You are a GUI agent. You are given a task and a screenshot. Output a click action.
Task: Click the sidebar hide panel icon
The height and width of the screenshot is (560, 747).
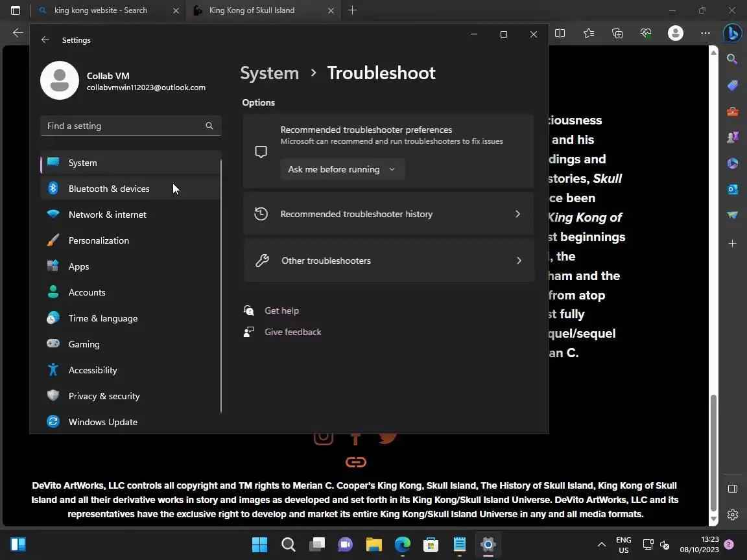pos(733,489)
